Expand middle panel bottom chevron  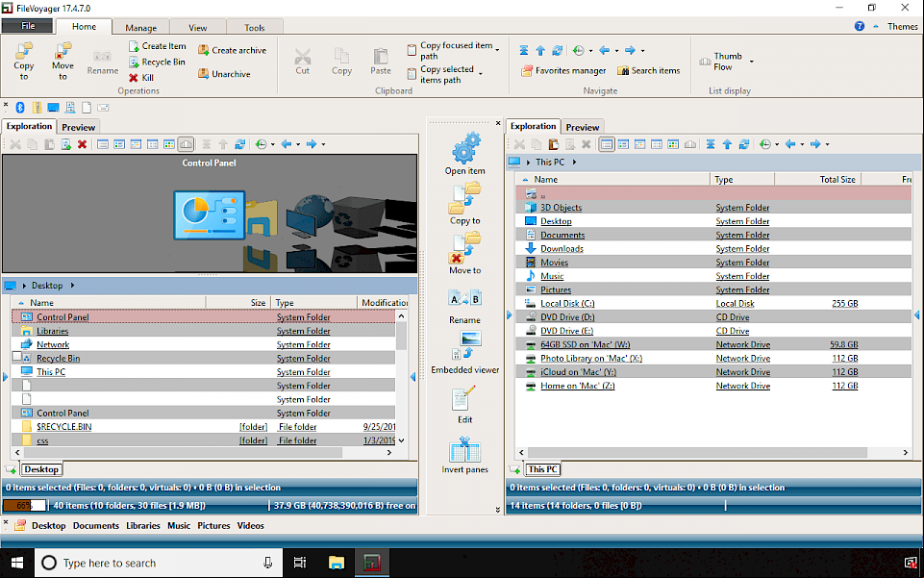click(x=497, y=511)
